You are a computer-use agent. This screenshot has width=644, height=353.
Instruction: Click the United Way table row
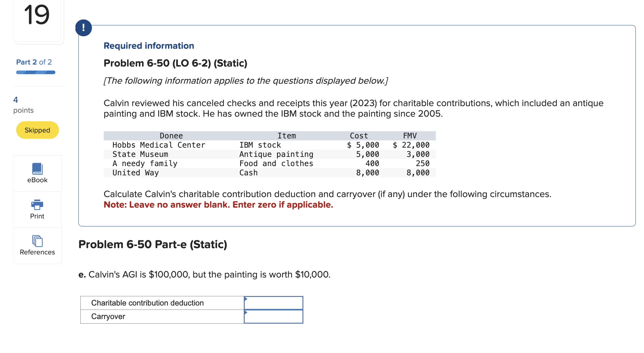[x=269, y=173]
